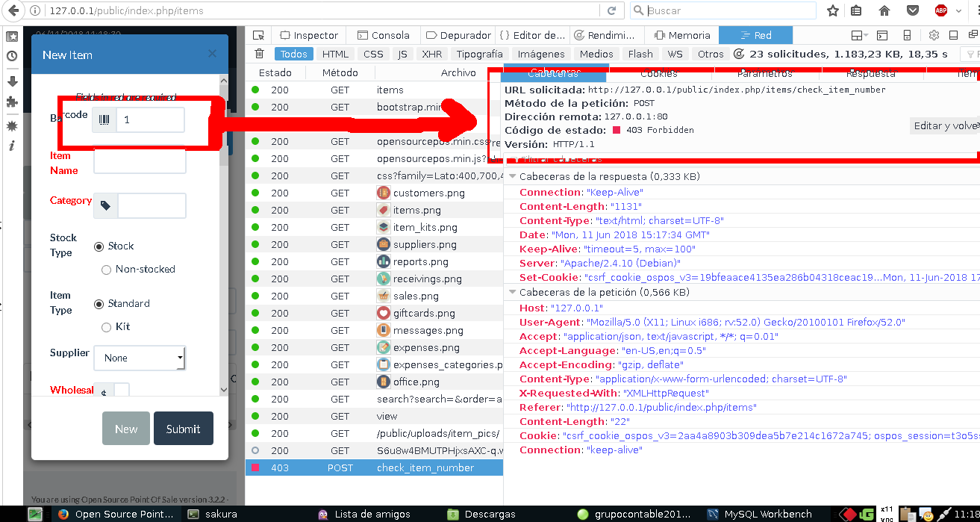Screen dimensions: 980x522
Task: Open the performance analysis stopwatch icon
Action: click(x=737, y=54)
